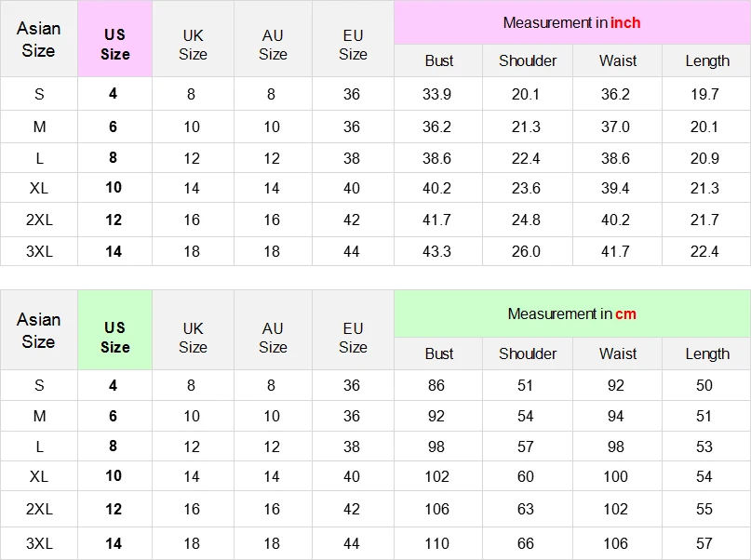
Task: Select the bust value 86 in cm table
Action: click(x=436, y=385)
